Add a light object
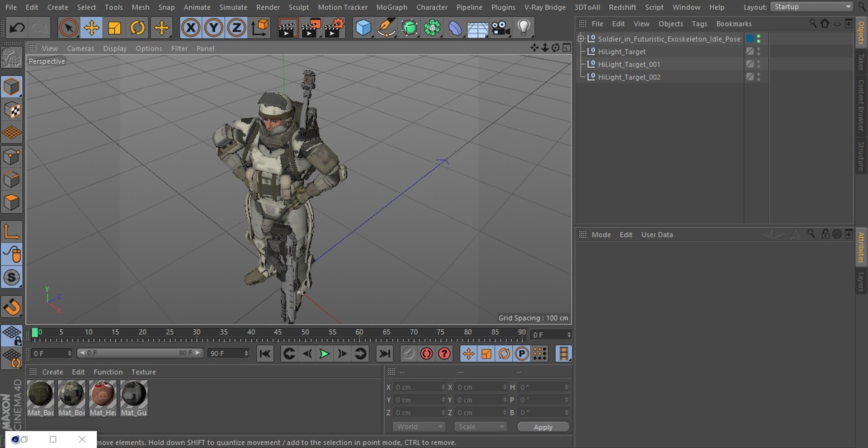Screen dimensions: 868x448 [x=524, y=28]
